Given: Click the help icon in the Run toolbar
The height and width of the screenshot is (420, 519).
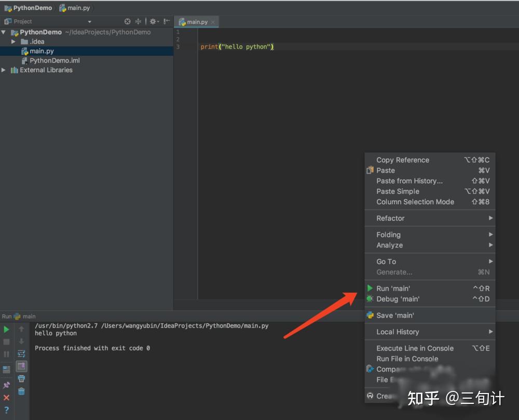Looking at the screenshot, I should [x=7, y=410].
